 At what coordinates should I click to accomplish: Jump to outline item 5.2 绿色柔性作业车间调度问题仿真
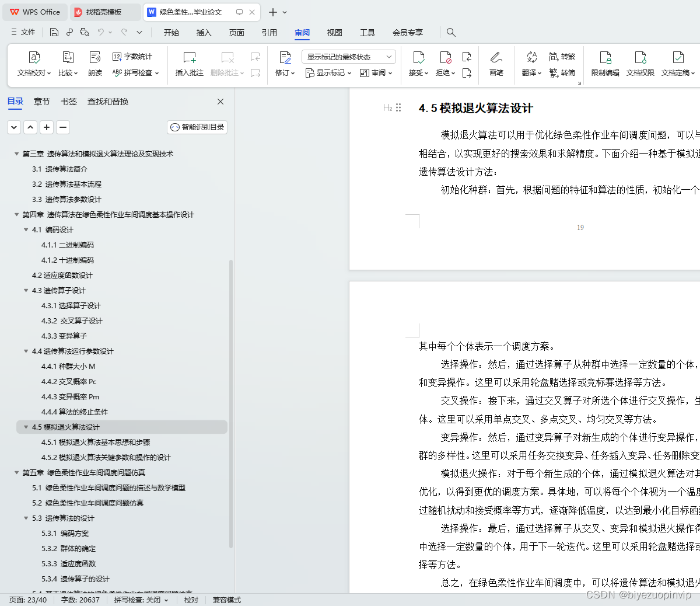point(87,503)
